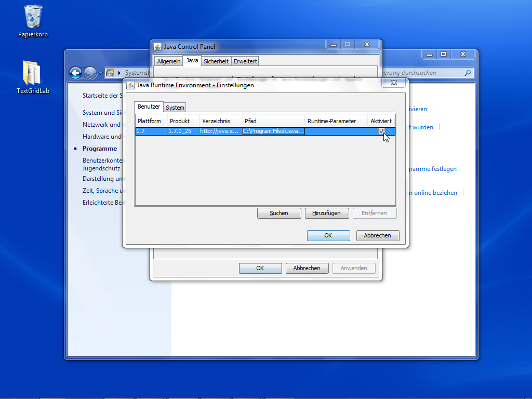Click the Plattform column header
This screenshot has height=399, width=532.
150,121
